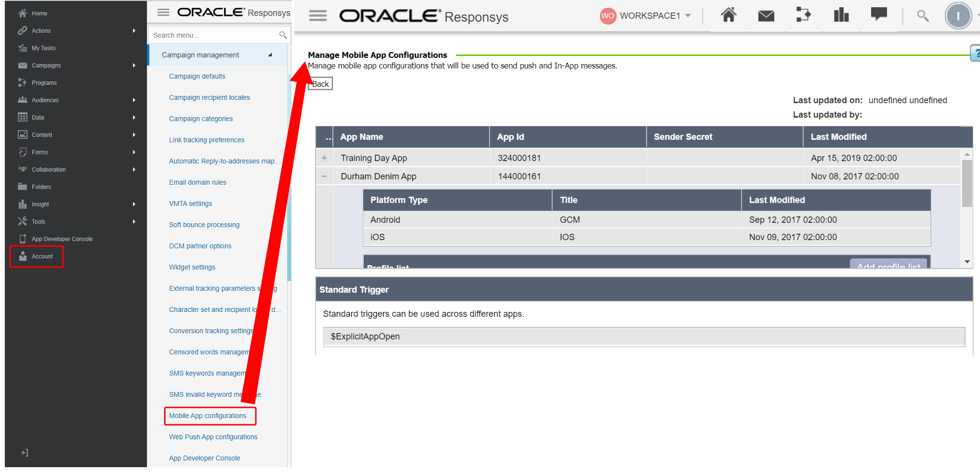Open Collaboration speech bubble icon in top bar
Image resolution: width=980 pixels, height=472 pixels.
pyautogui.click(x=879, y=14)
